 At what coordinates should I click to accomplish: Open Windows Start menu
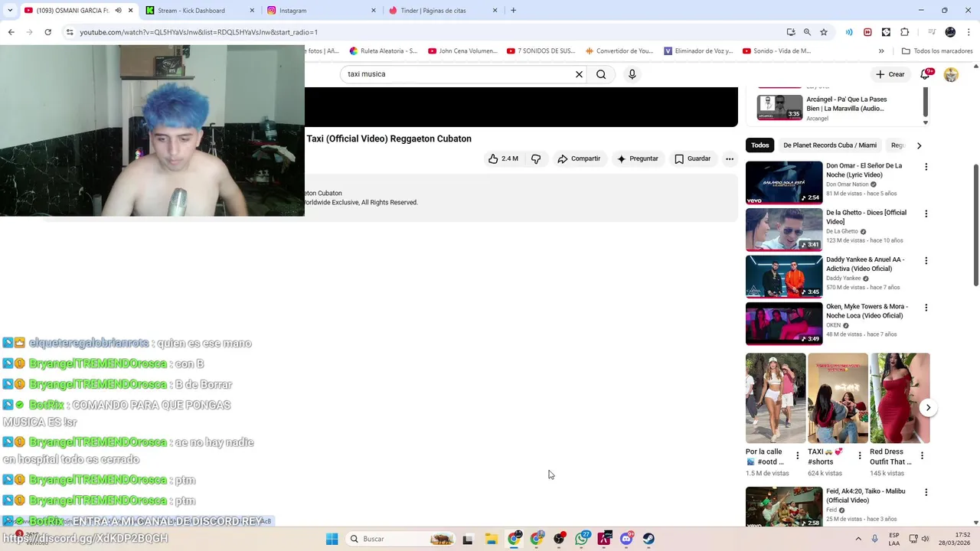(x=332, y=539)
